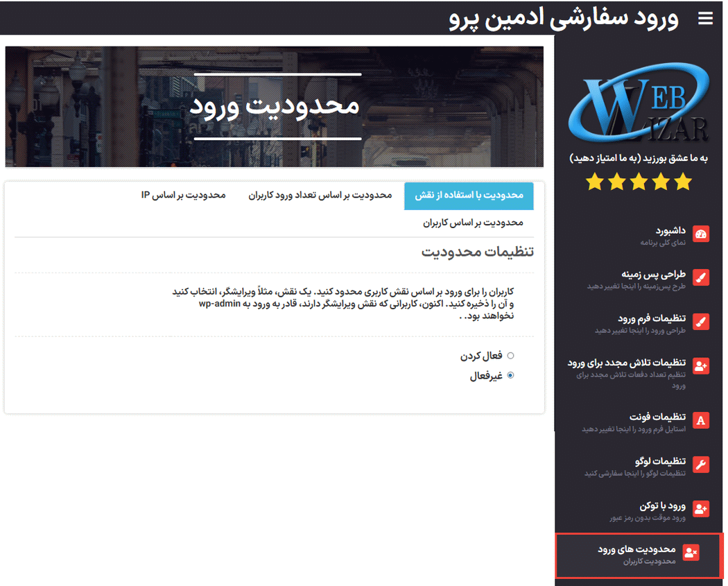Select the فعال کردن radio button

(511, 356)
